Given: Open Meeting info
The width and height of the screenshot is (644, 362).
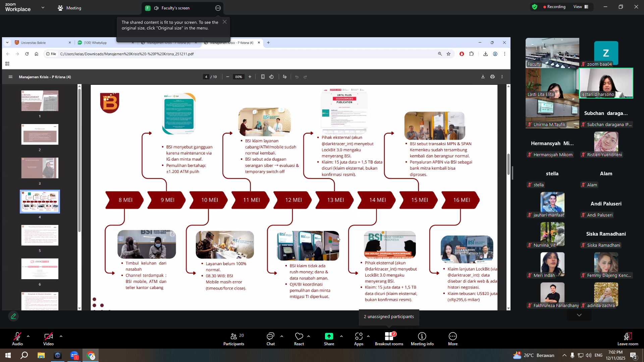Looking at the screenshot, I should click(x=422, y=339).
